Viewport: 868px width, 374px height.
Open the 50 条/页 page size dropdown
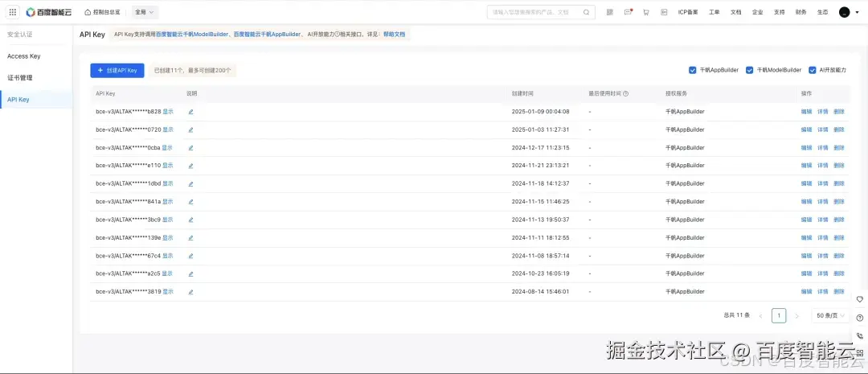[830, 316]
